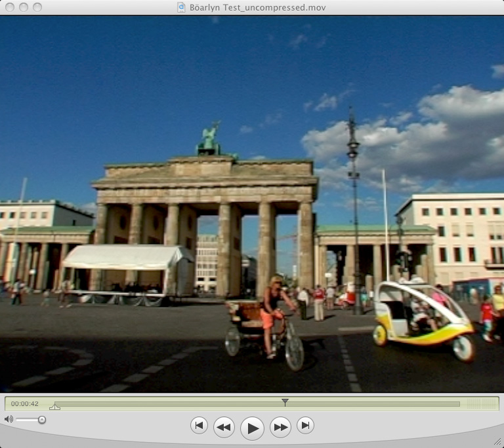The height and width of the screenshot is (448, 504).
Task: Click the window resize grip corner
Action: pos(497,441)
